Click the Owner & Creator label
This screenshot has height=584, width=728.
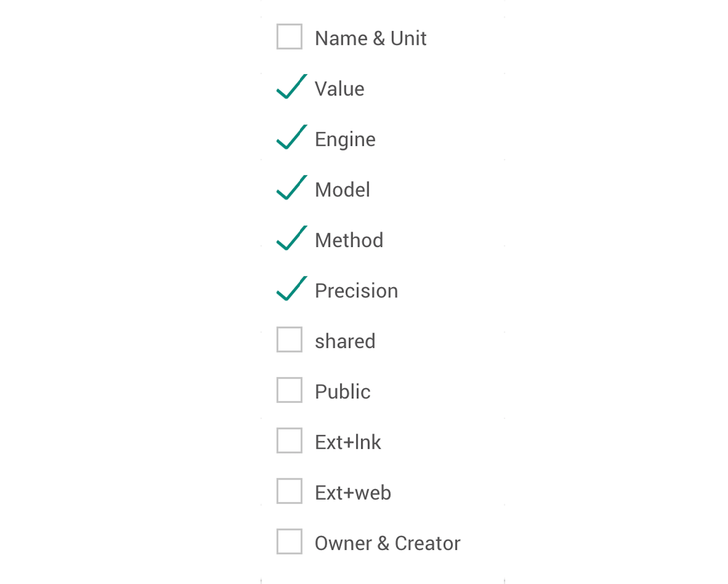[387, 543]
